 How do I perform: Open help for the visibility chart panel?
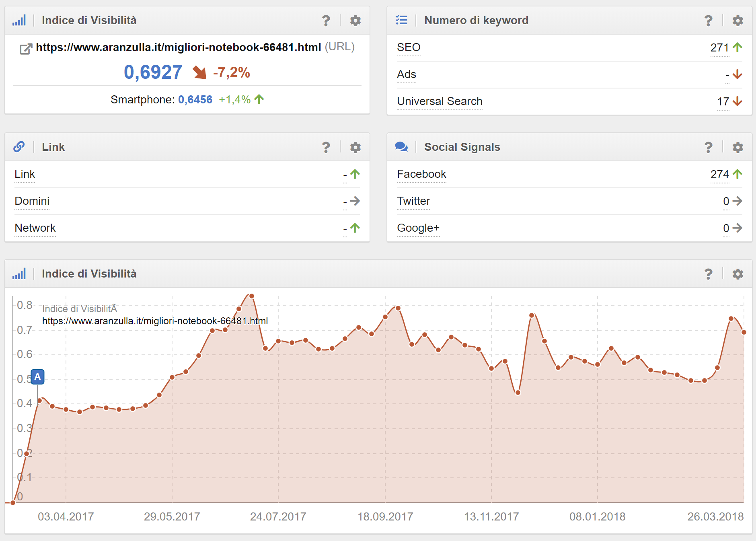pos(709,274)
